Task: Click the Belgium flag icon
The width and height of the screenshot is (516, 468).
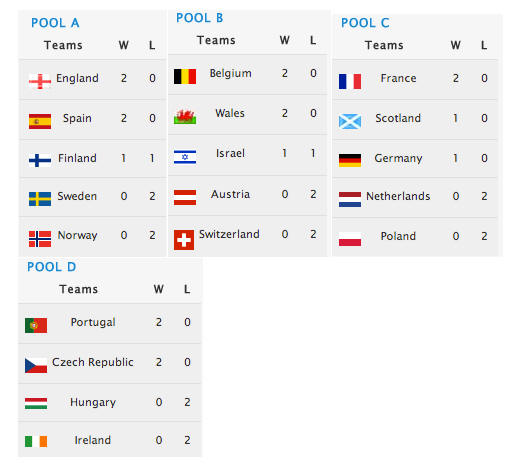Action: click(x=185, y=76)
